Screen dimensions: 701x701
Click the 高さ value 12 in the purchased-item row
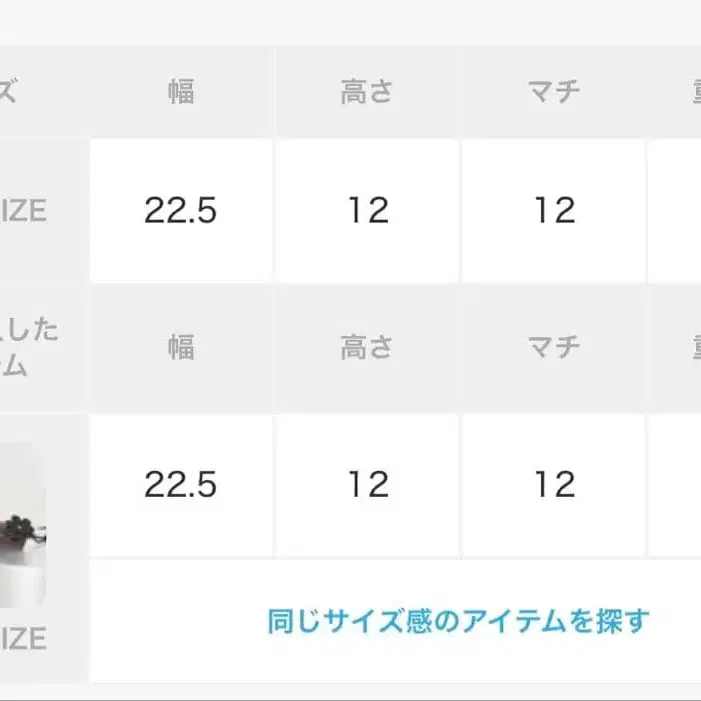367,485
